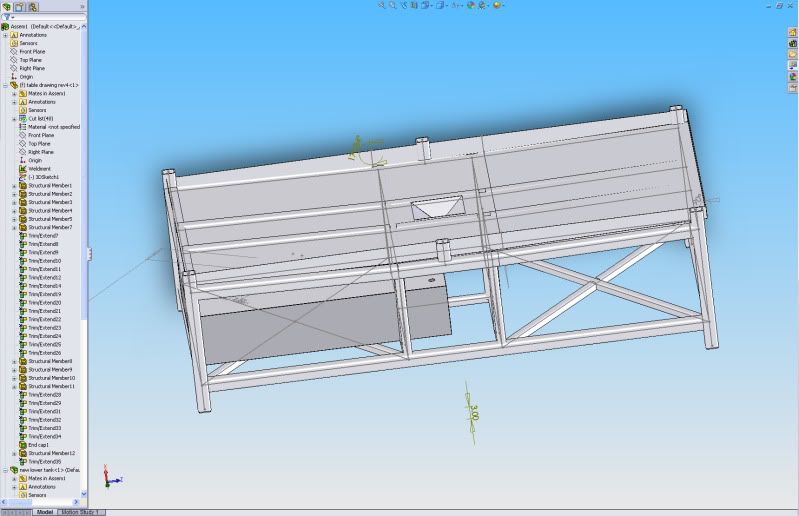Expand the Structural Member12 node
Viewport: 799px width, 516px height.
pyautogui.click(x=14, y=453)
